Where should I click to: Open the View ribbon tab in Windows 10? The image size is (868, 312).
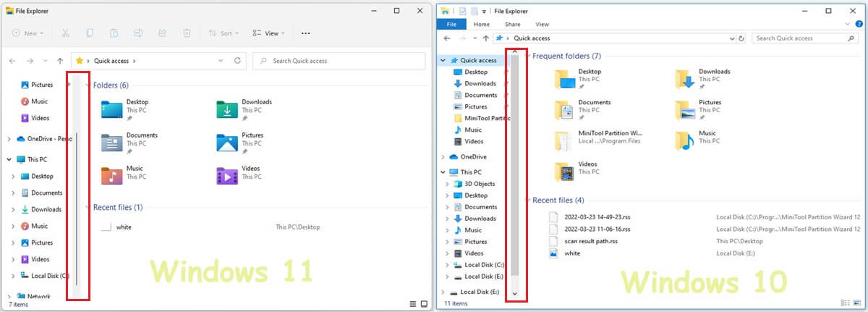[x=542, y=24]
